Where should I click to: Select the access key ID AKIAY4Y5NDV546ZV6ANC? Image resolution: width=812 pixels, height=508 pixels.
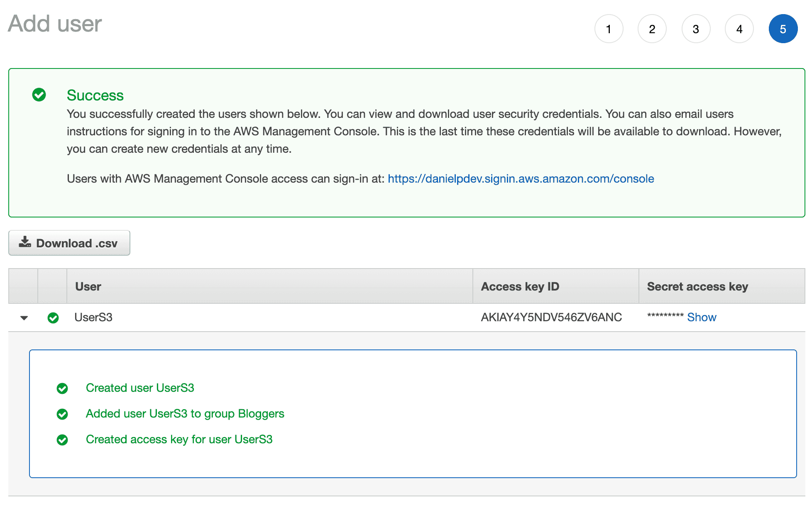coord(551,317)
